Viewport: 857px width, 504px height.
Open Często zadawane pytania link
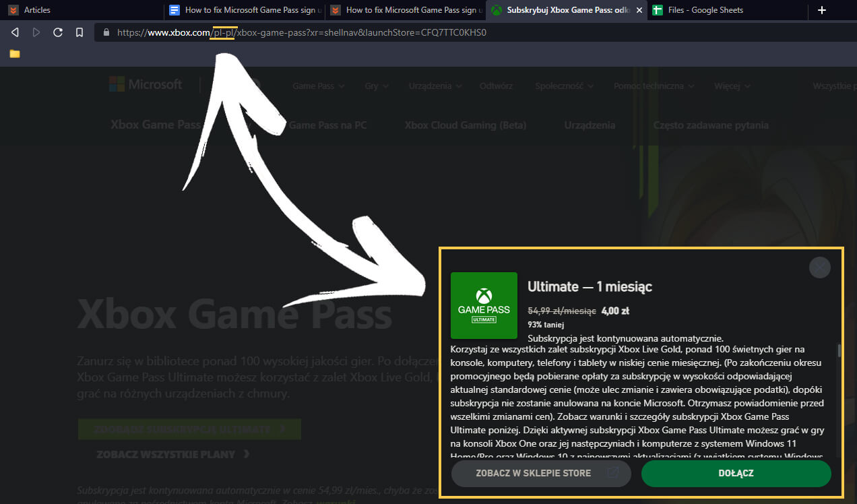coord(711,125)
